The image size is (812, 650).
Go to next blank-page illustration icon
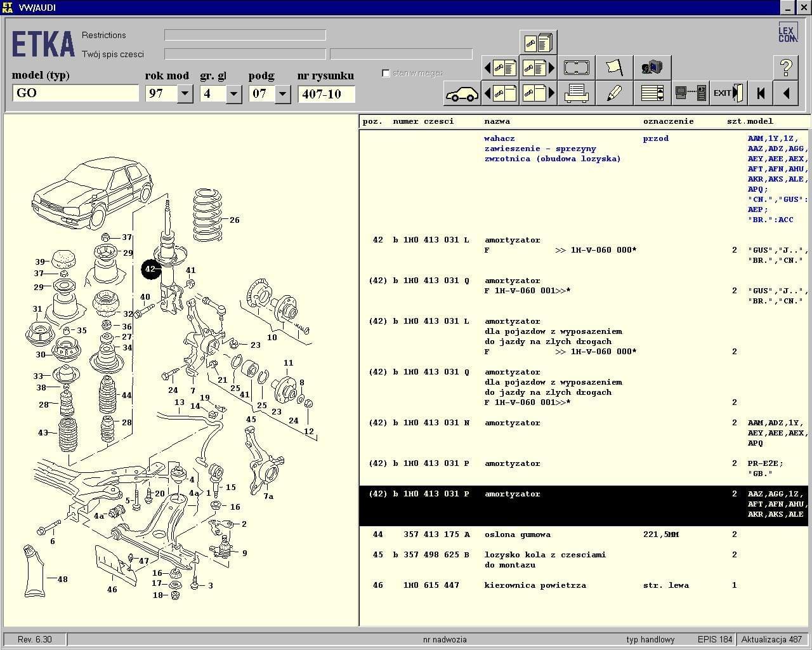click(538, 93)
